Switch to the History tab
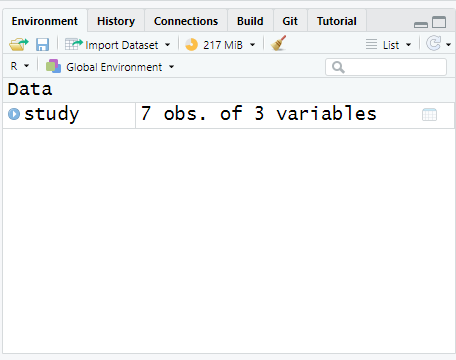This screenshot has height=360, width=456. tap(116, 21)
